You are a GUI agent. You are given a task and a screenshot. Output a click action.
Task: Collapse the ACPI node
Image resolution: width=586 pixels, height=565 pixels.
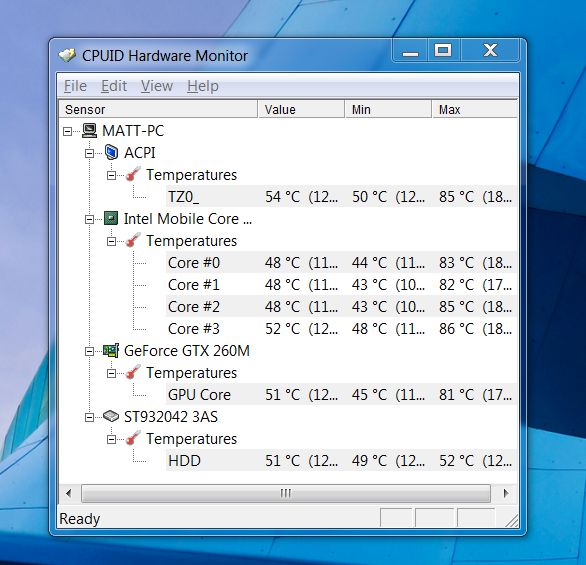(x=89, y=153)
